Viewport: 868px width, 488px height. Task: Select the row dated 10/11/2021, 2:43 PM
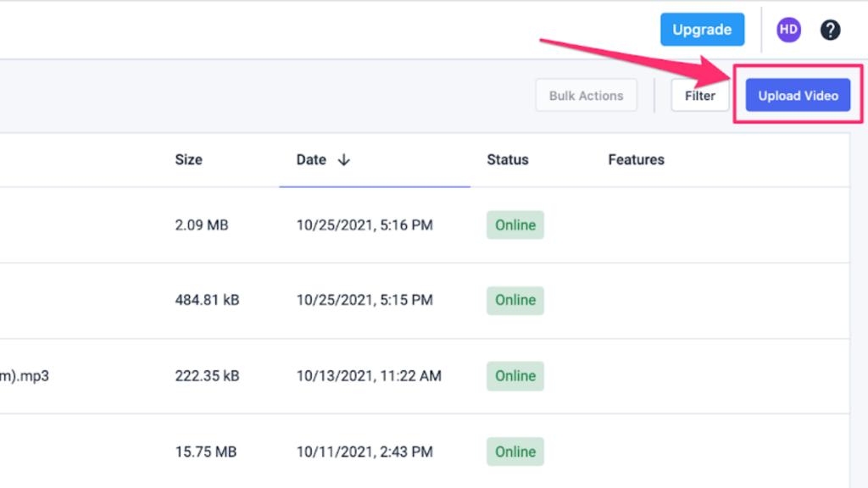425,452
